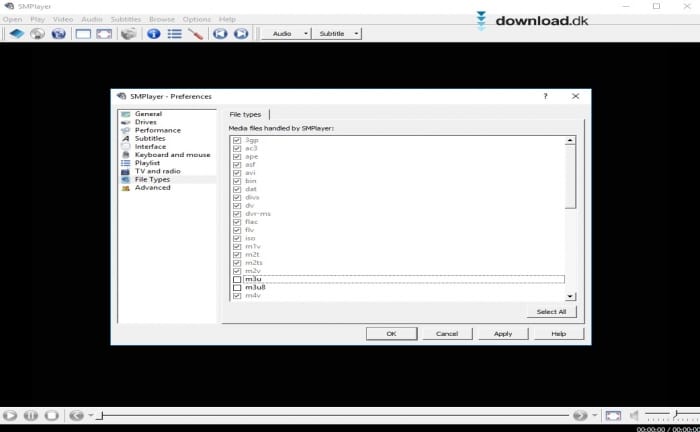Image resolution: width=700 pixels, height=432 pixels.
Task: Click the dialog Help button
Action: click(558, 334)
